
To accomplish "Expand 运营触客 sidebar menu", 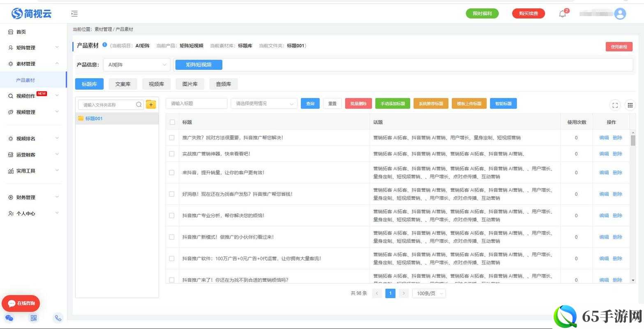I will click(33, 155).
